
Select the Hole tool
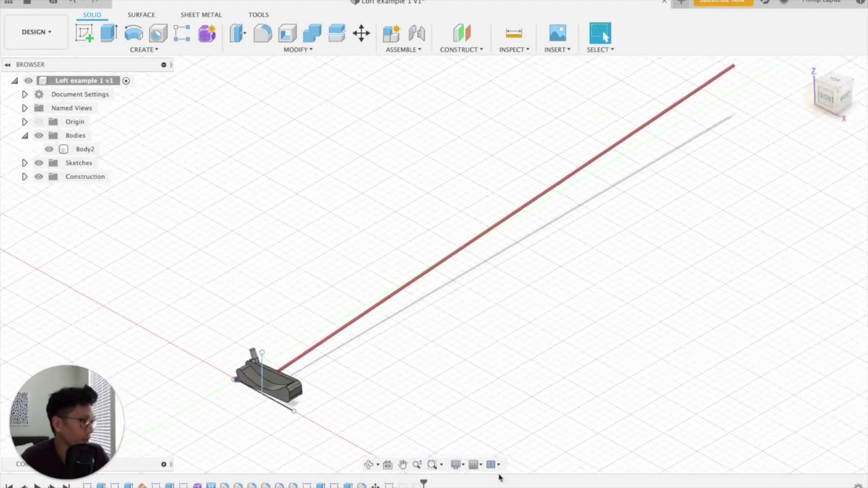click(x=158, y=33)
